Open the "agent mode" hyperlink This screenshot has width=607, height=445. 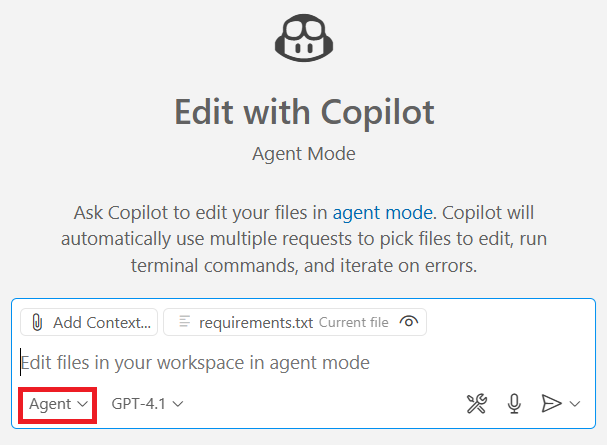point(383,213)
